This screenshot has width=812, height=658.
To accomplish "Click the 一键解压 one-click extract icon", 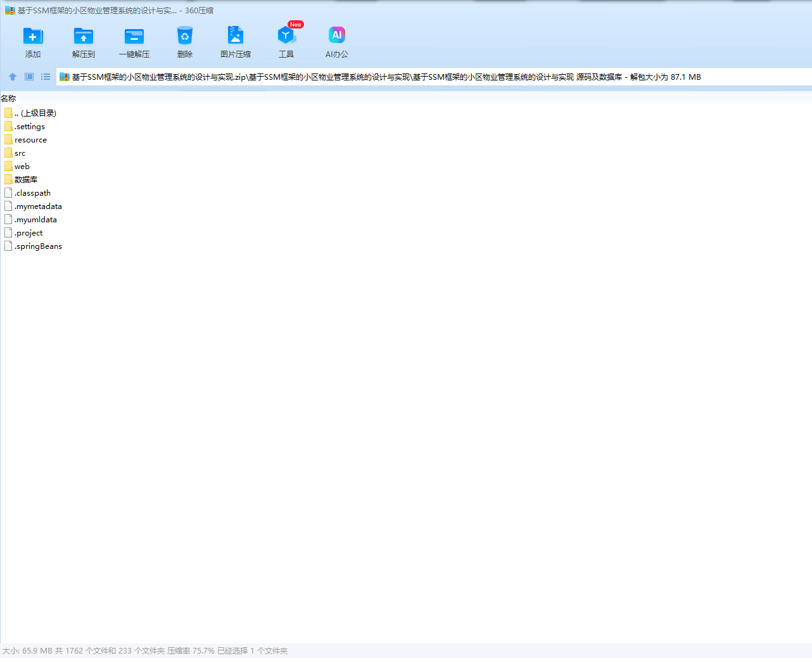I will [x=134, y=42].
